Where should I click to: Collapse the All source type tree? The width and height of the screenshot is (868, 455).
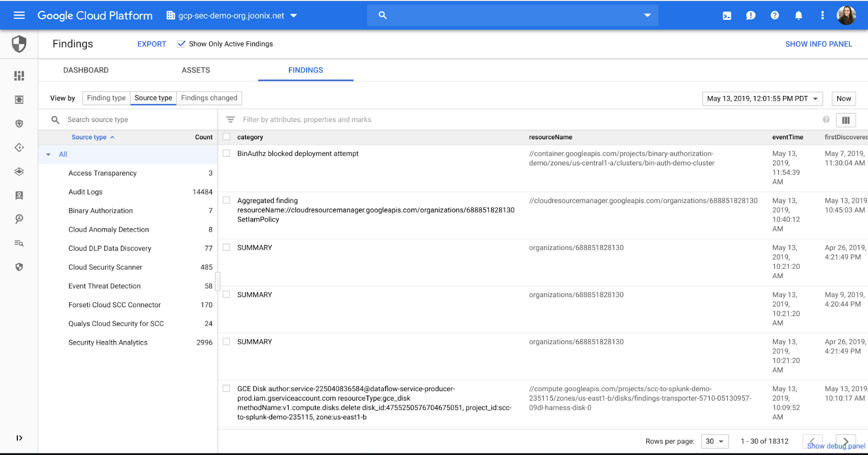(48, 154)
